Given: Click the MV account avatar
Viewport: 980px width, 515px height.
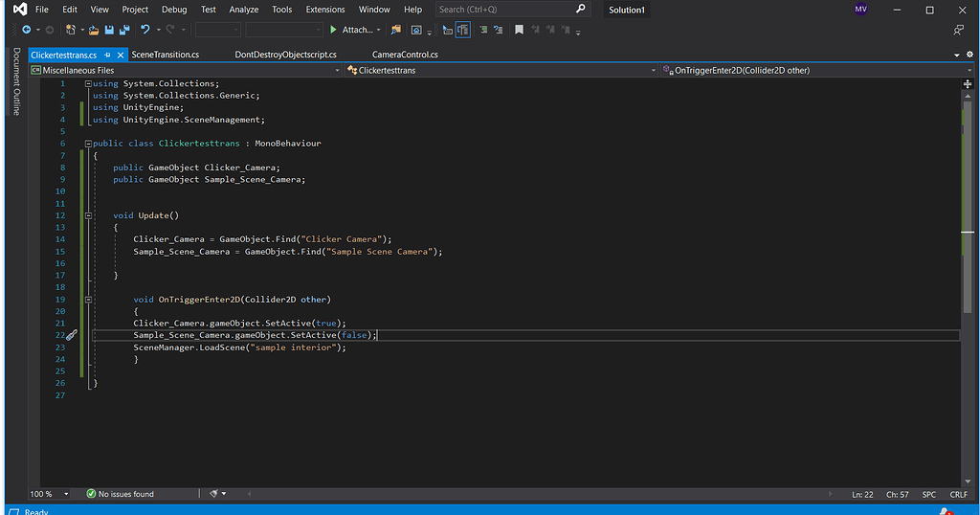Looking at the screenshot, I should click(861, 10).
